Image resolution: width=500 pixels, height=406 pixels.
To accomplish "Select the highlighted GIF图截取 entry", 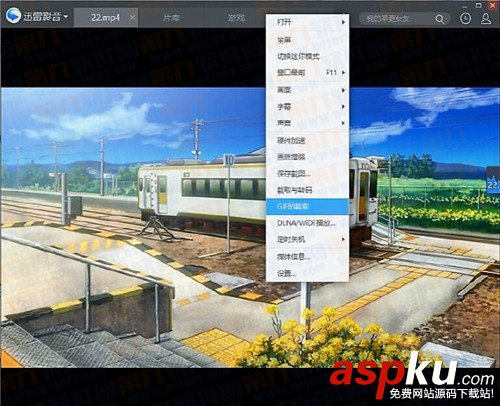I will (307, 207).
